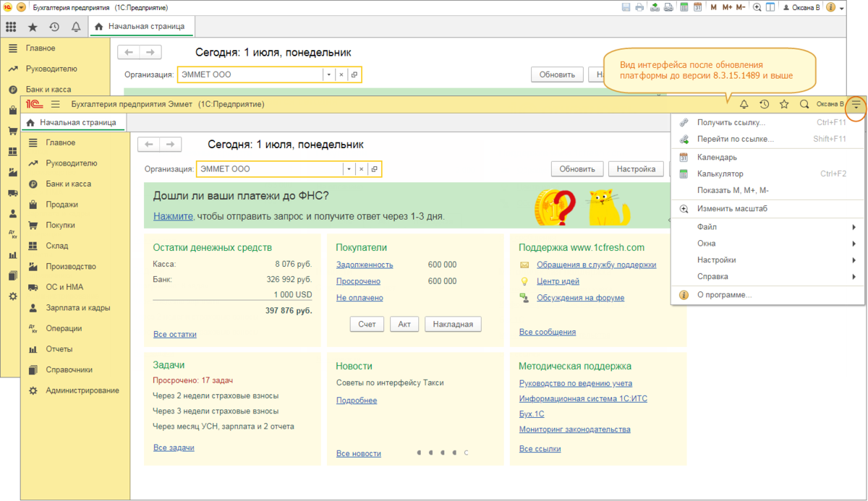This screenshot has height=501, width=868.
Task: Open Мониторинг законодательства link
Action: click(574, 429)
